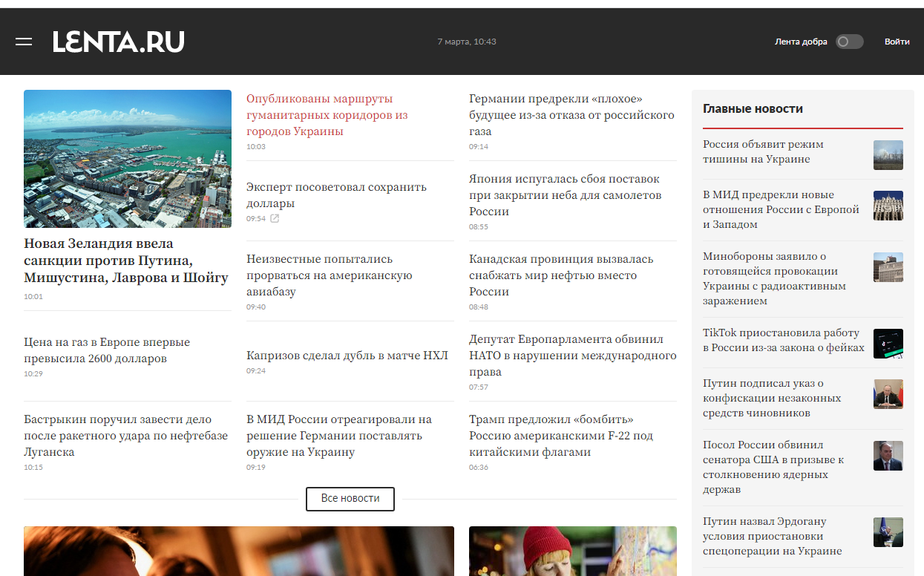Click the TikTok news thumbnail image
The height and width of the screenshot is (576, 924).
point(888,344)
